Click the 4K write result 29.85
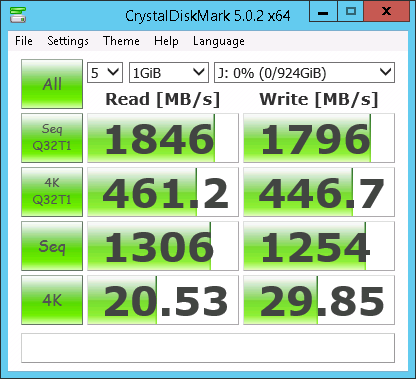The image size is (416, 379). [x=319, y=300]
